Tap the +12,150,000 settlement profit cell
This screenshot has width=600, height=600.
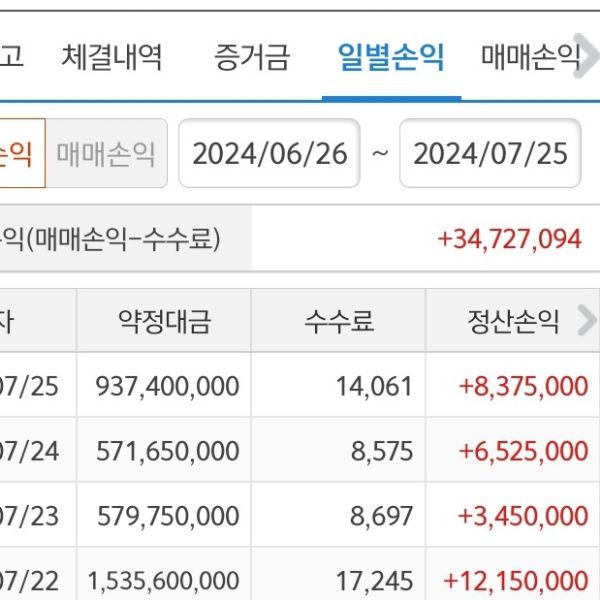[516, 580]
